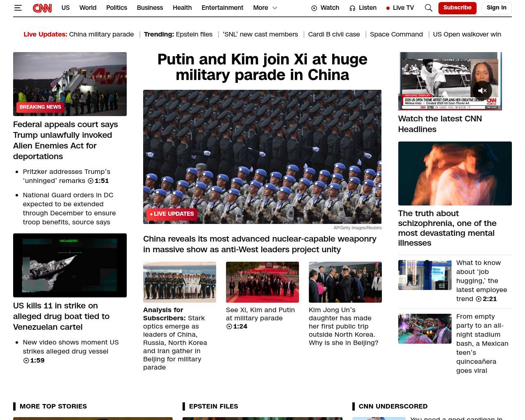Open the EPSTEIN FILES section heading
Viewport: 525px width, 420px height.
[x=213, y=406]
